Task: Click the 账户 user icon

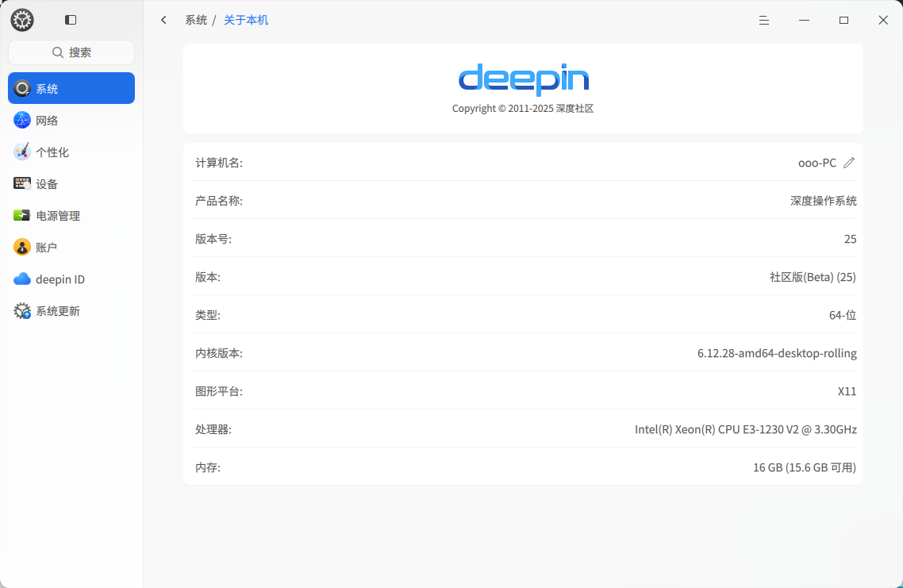Action: click(22, 247)
